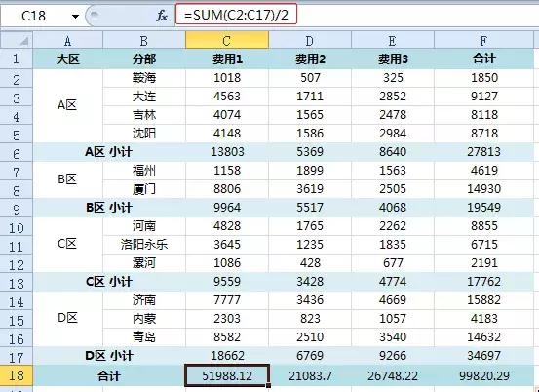Select column A header

pyautogui.click(x=67, y=40)
